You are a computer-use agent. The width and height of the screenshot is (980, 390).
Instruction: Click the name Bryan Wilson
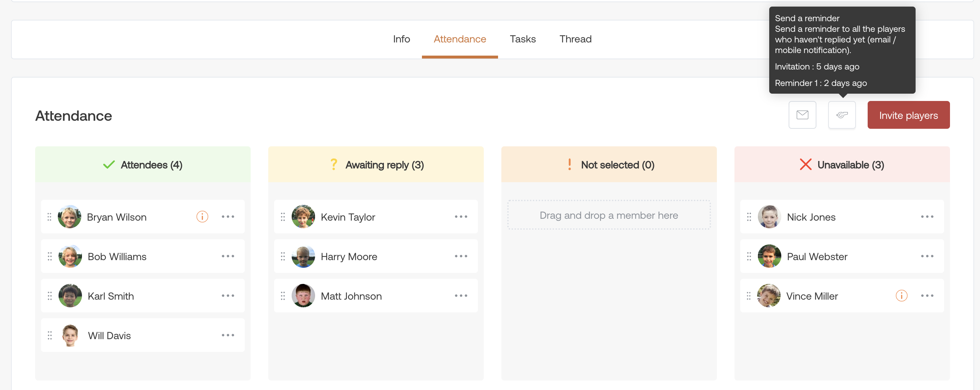tap(116, 217)
